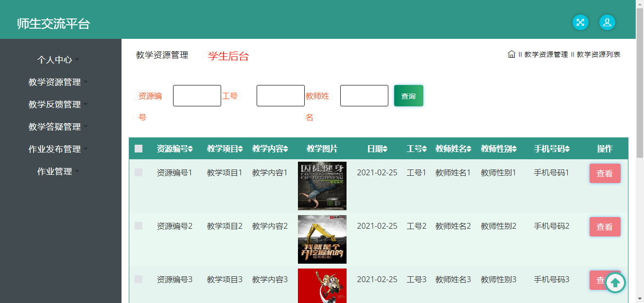Click the 教师姓名 search input field
The width and height of the screenshot is (644, 303).
[x=364, y=96]
